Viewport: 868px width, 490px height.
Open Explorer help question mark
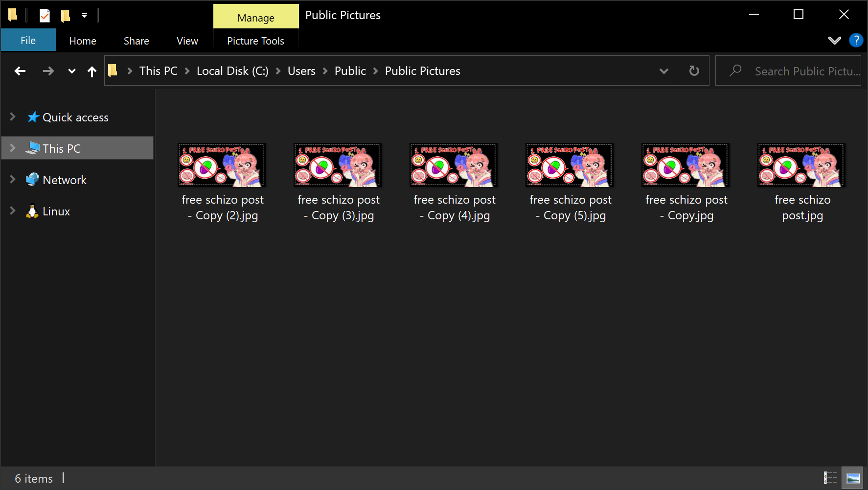(x=856, y=40)
